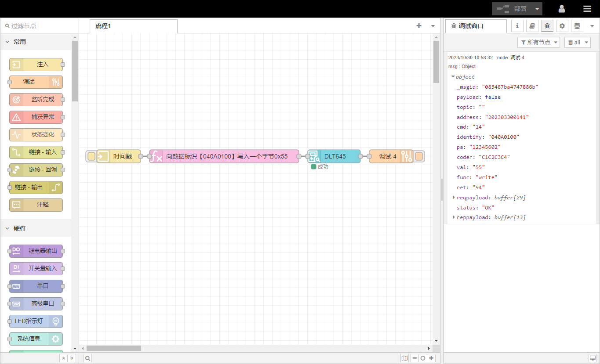Open the 部署 deploy options dropdown arrow

(x=537, y=9)
